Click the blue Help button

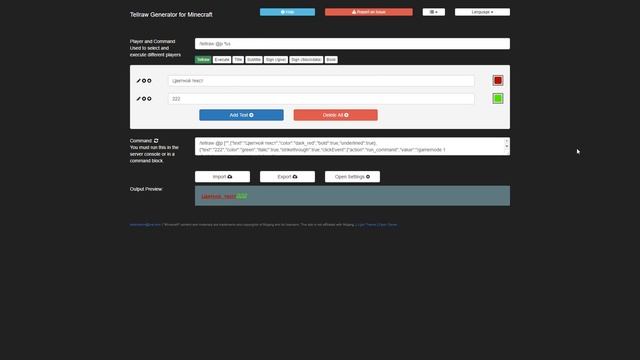[287, 12]
